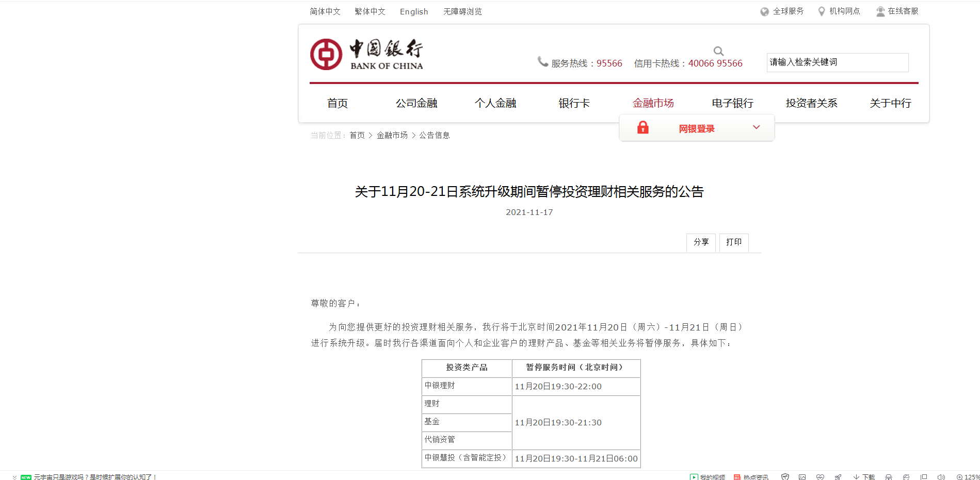The image size is (980, 480).
Task: Click breadcrumb link 首页
Action: pyautogui.click(x=357, y=135)
